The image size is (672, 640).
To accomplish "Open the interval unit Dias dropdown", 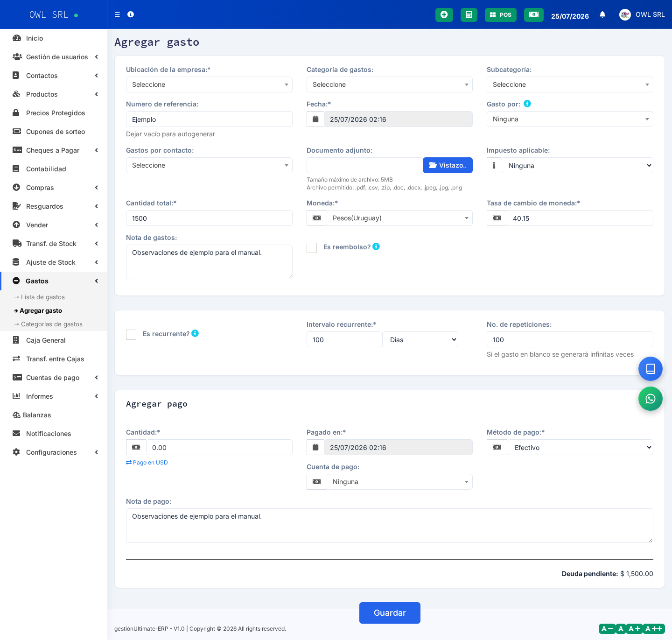I will coord(420,339).
